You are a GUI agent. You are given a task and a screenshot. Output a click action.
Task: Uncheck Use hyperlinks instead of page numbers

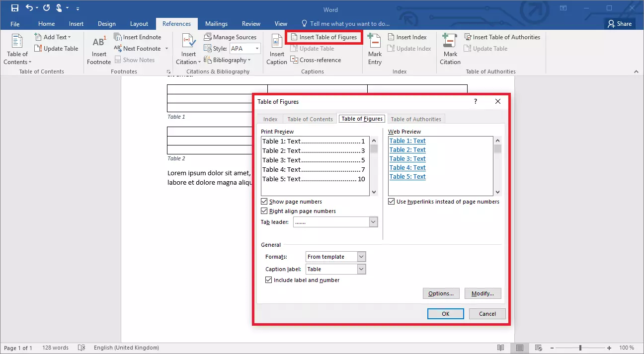tap(392, 202)
